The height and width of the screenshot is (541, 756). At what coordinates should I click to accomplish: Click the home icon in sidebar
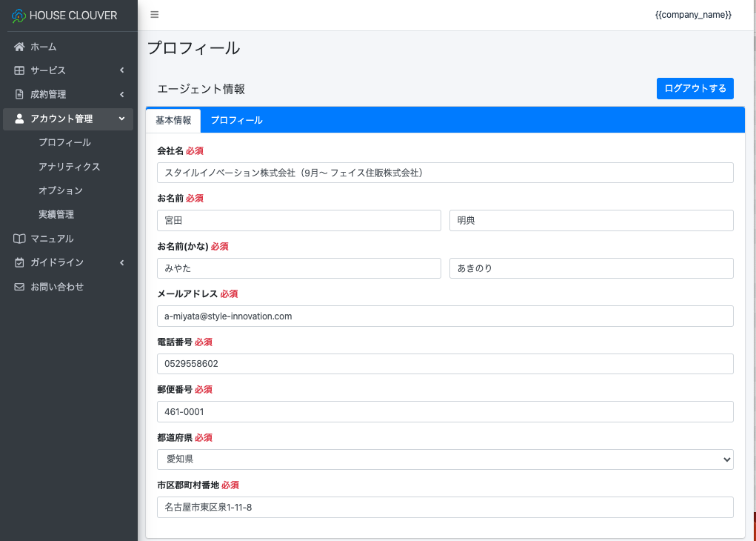click(x=20, y=47)
